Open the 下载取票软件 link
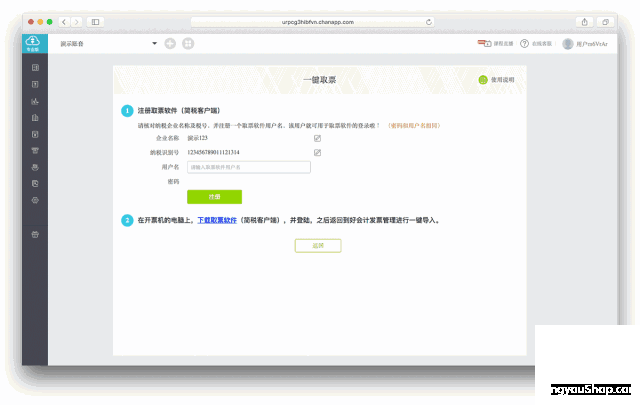The height and width of the screenshot is (405, 640). (217, 220)
